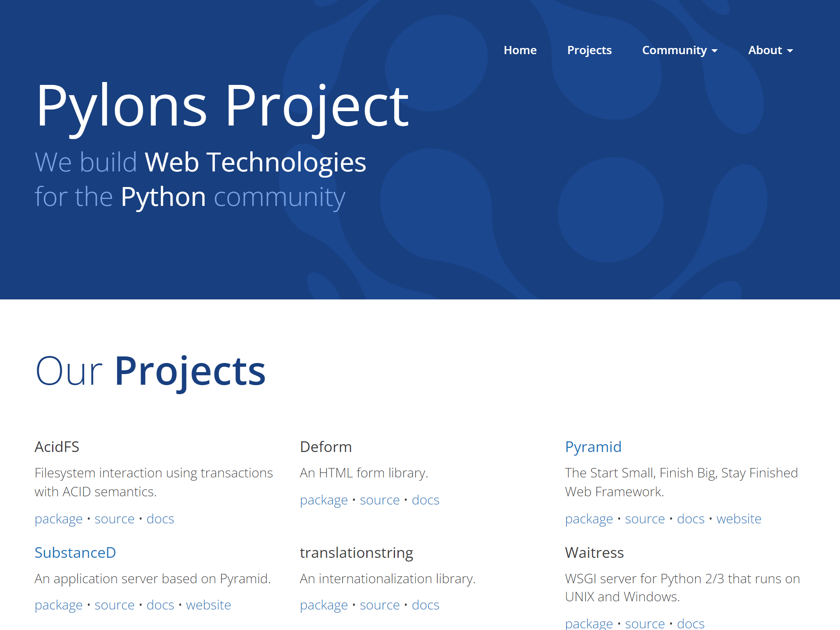Open the SubstanceD website link
840x630 pixels.
click(x=208, y=605)
